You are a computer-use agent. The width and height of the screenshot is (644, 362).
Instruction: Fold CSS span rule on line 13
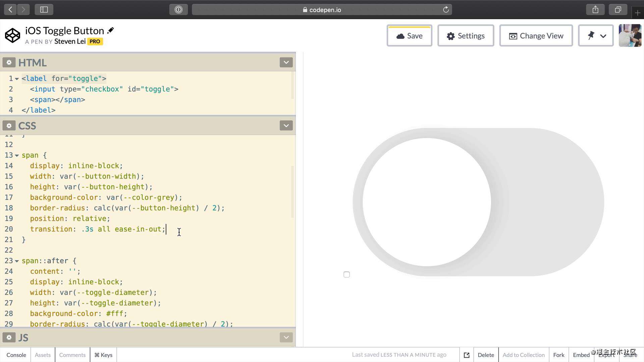click(x=17, y=156)
